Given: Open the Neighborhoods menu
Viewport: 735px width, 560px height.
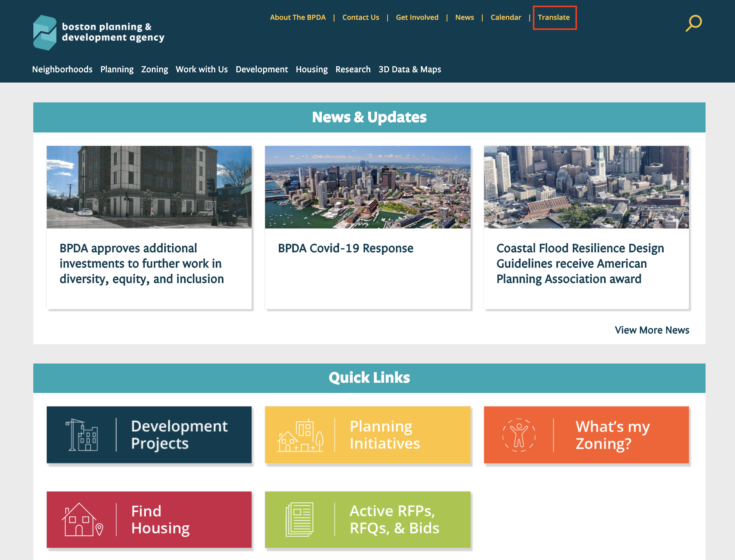Looking at the screenshot, I should coord(62,69).
